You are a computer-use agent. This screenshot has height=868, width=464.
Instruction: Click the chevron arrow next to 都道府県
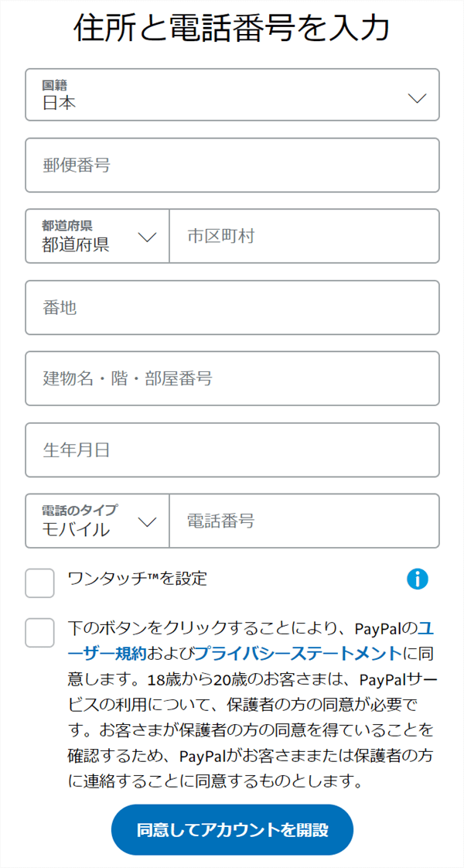pos(147,237)
